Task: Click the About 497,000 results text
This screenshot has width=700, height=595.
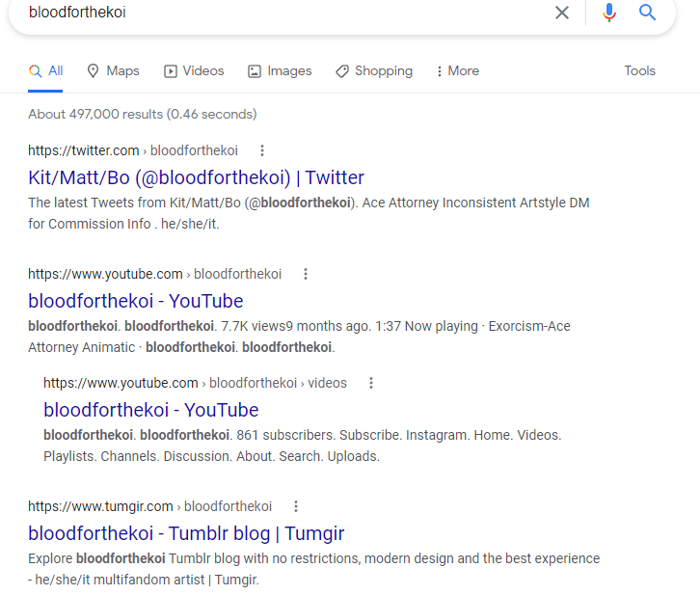Action: click(143, 114)
